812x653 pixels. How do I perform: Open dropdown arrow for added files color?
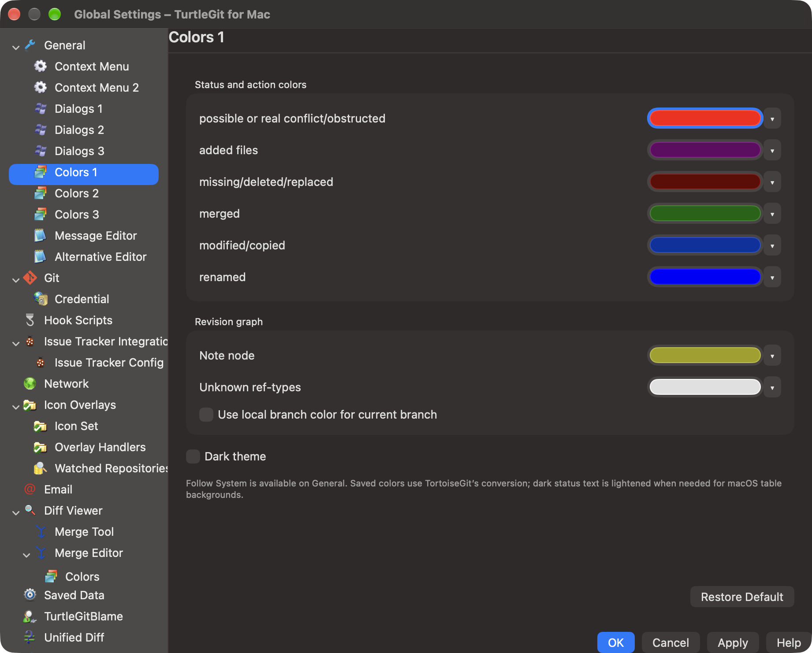pyautogui.click(x=772, y=150)
